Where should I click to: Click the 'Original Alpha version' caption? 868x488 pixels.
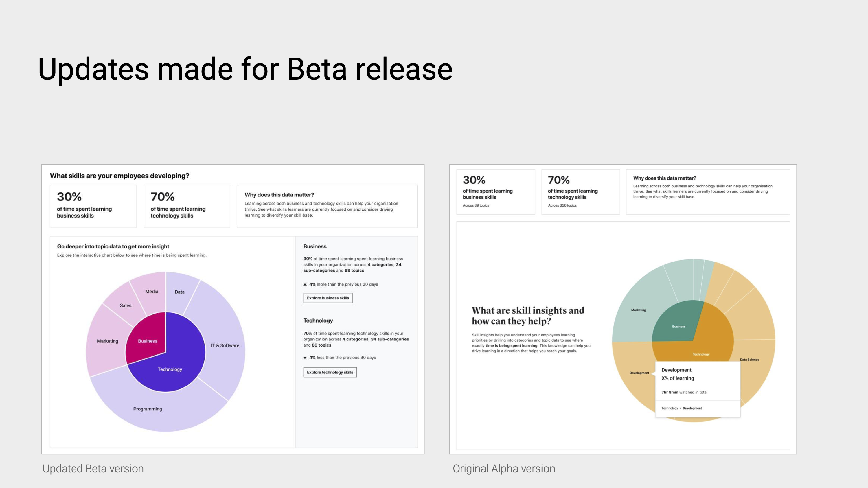[504, 469]
